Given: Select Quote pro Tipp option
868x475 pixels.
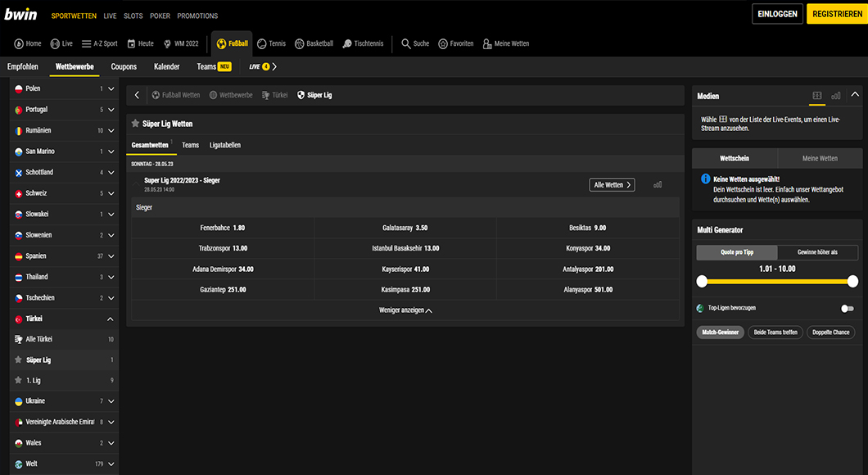Looking at the screenshot, I should (737, 252).
